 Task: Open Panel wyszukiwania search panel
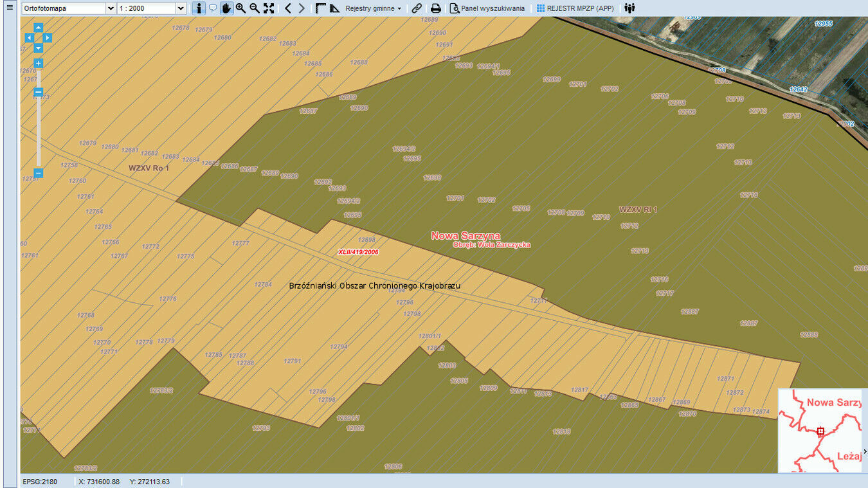click(487, 8)
